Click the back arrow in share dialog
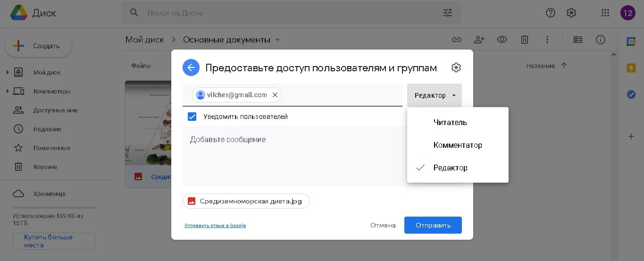The width and height of the screenshot is (644, 261). (x=191, y=68)
